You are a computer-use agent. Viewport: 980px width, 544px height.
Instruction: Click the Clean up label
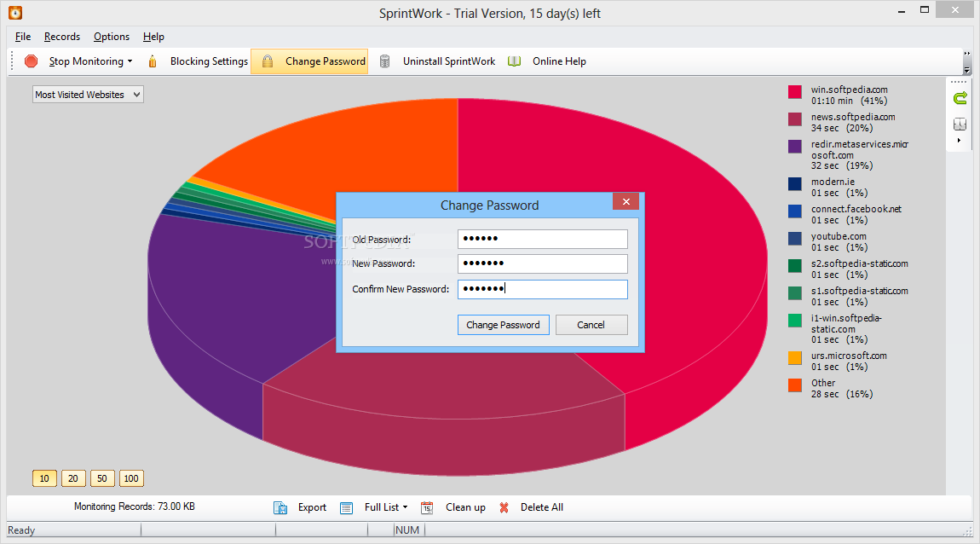[x=465, y=507]
